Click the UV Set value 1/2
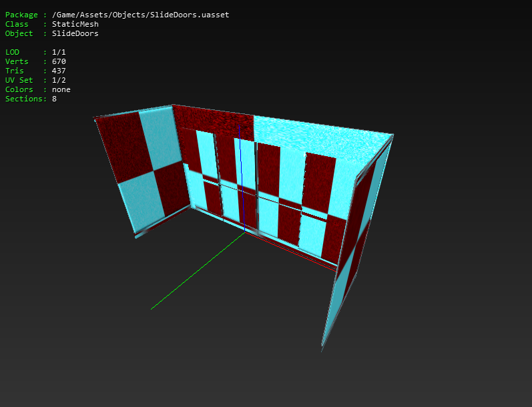 point(59,80)
